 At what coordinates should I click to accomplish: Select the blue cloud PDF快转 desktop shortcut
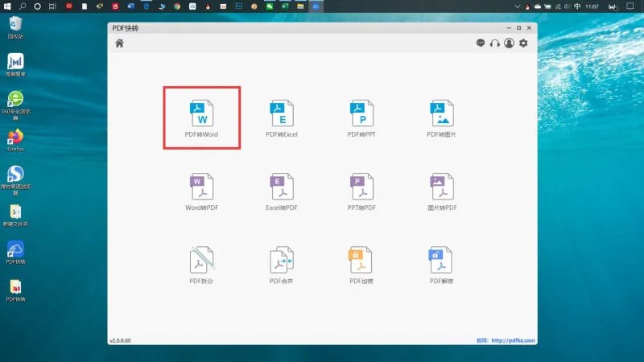tap(15, 253)
